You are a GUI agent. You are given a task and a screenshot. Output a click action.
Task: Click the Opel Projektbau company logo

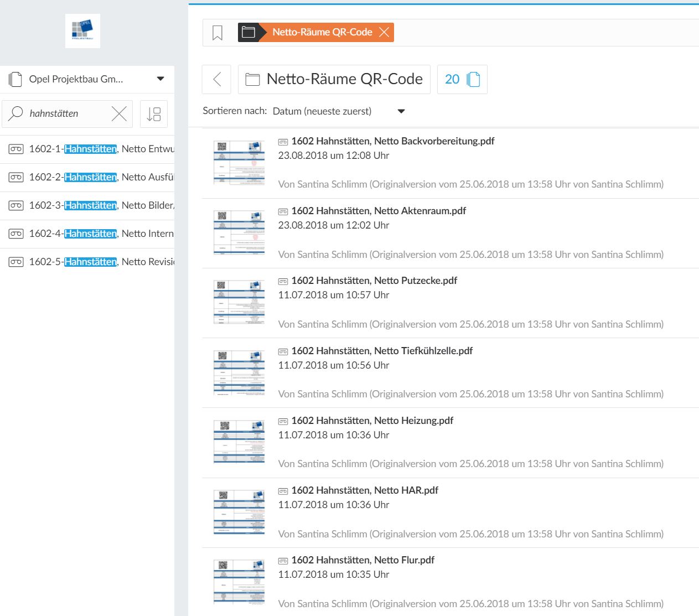(x=82, y=31)
